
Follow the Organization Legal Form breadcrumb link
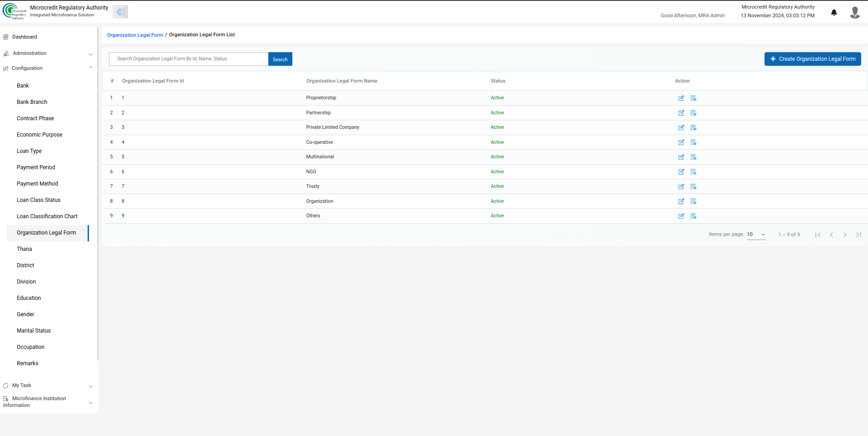[135, 35]
